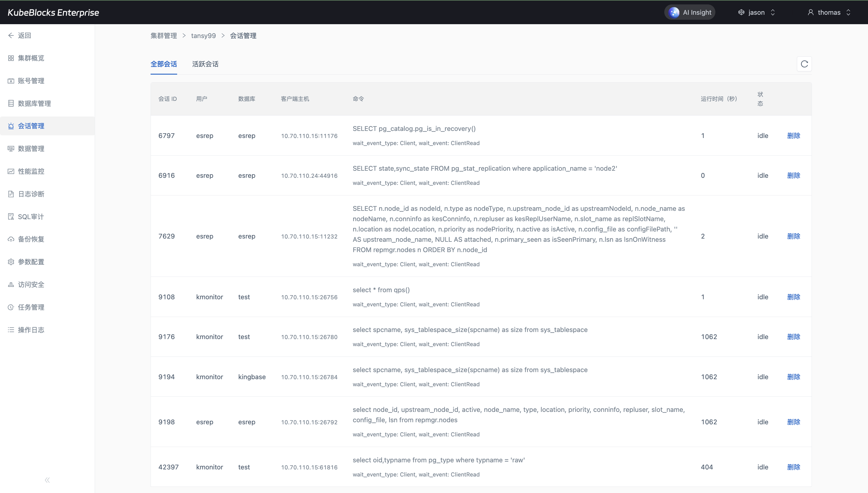
Task: Click the refresh sessions icon
Action: click(x=804, y=64)
